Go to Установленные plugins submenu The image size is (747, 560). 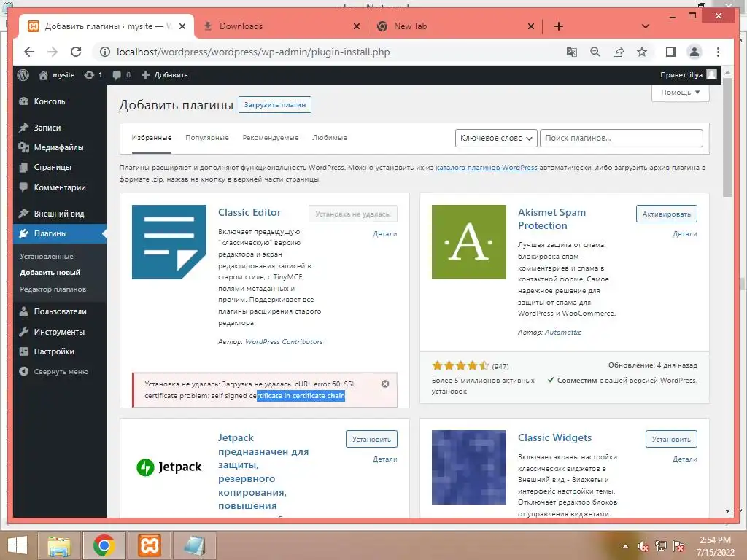coord(46,256)
